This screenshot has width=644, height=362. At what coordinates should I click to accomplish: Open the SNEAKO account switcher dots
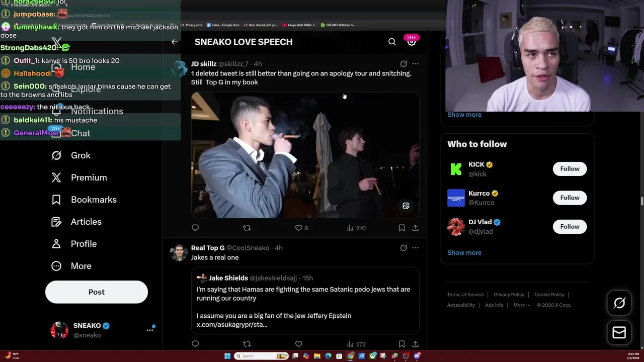click(x=149, y=330)
